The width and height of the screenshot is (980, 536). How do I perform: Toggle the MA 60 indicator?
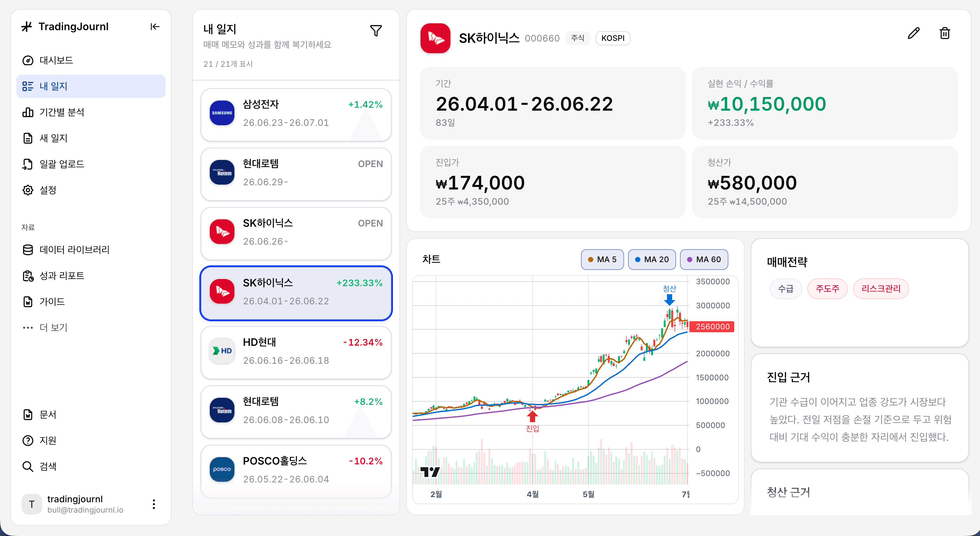point(704,259)
